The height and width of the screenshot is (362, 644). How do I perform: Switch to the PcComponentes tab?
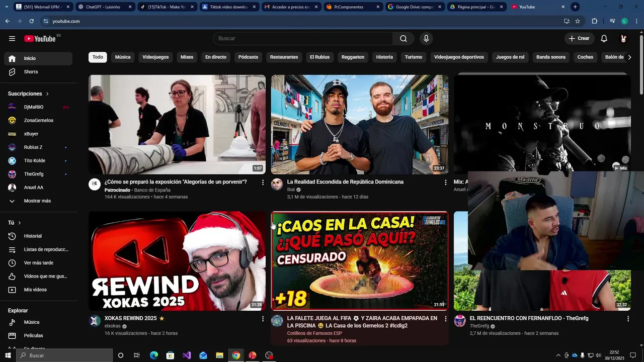(x=352, y=7)
